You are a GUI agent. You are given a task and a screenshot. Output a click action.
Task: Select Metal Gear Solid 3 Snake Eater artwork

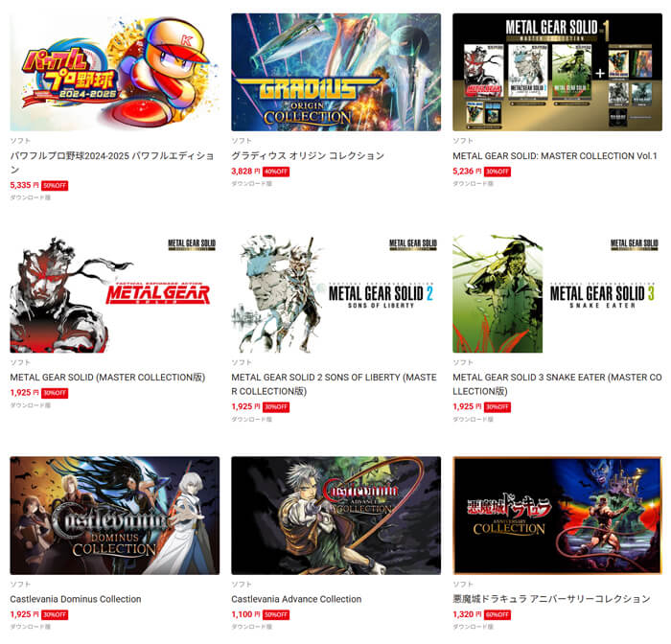click(x=557, y=293)
